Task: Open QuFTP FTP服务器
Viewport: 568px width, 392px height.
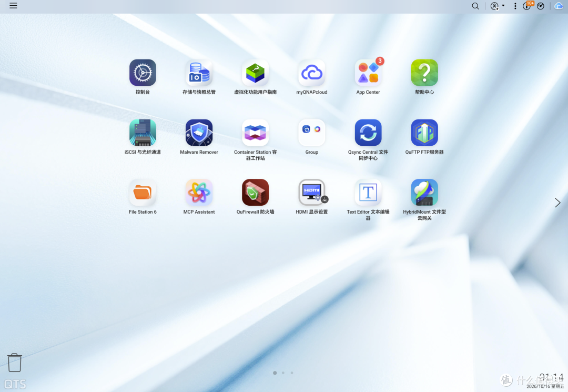Action: coord(424,133)
